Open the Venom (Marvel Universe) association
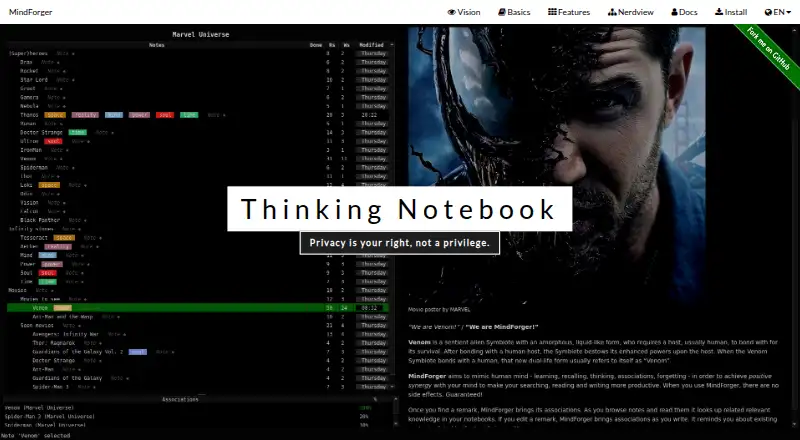The image size is (800, 440). tap(39, 408)
